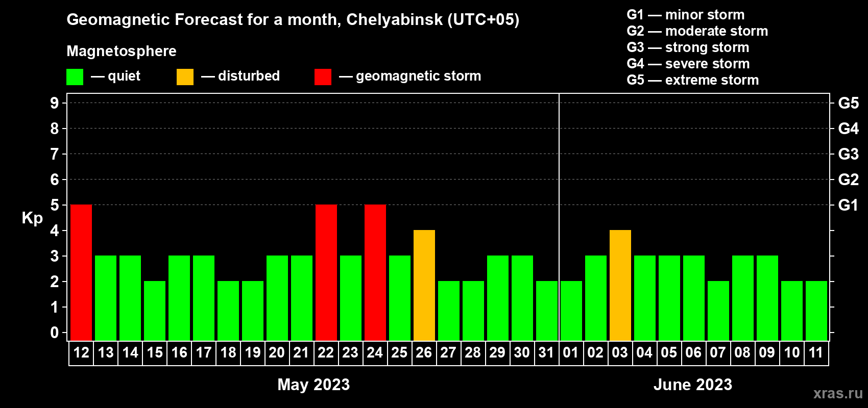868x408 pixels.
Task: Click Kp value 0 on left axis
Action: (x=55, y=333)
